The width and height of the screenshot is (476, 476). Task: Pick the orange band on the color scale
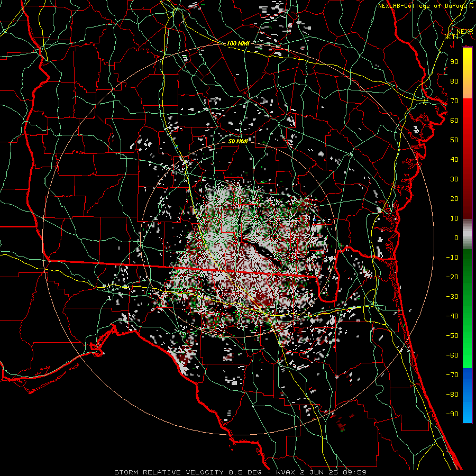click(467, 90)
